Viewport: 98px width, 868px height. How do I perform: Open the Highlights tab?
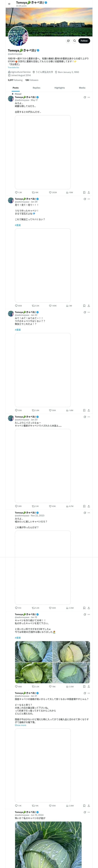coord(60,88)
